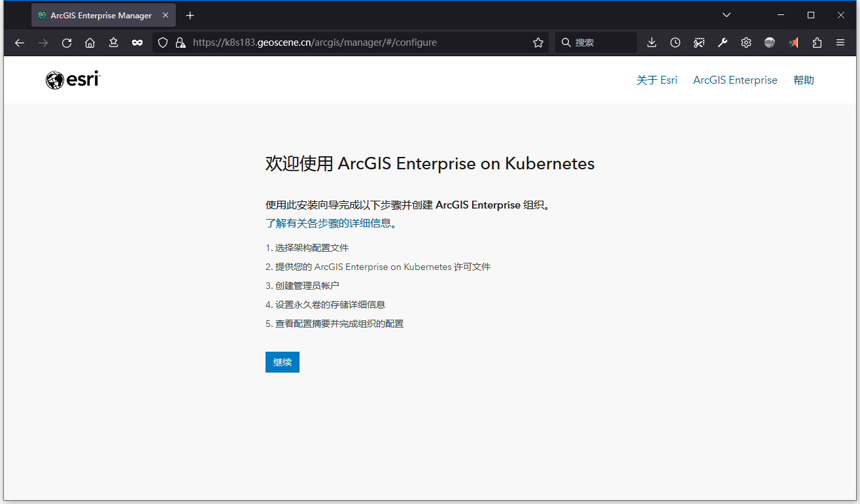Open the developer tools wrench icon
Screen dimensions: 860x504
(723, 42)
